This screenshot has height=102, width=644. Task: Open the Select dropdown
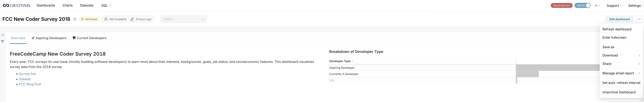click(x=183, y=19)
